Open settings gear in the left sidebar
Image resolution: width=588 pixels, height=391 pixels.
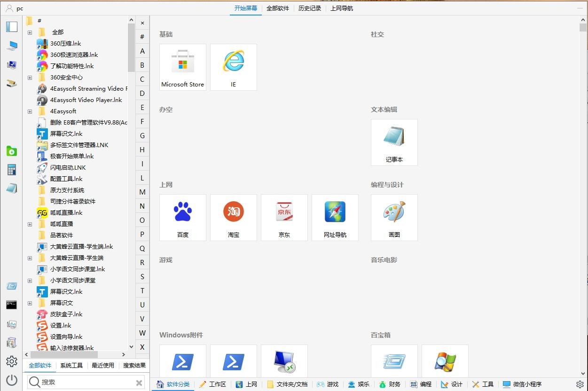point(12,361)
